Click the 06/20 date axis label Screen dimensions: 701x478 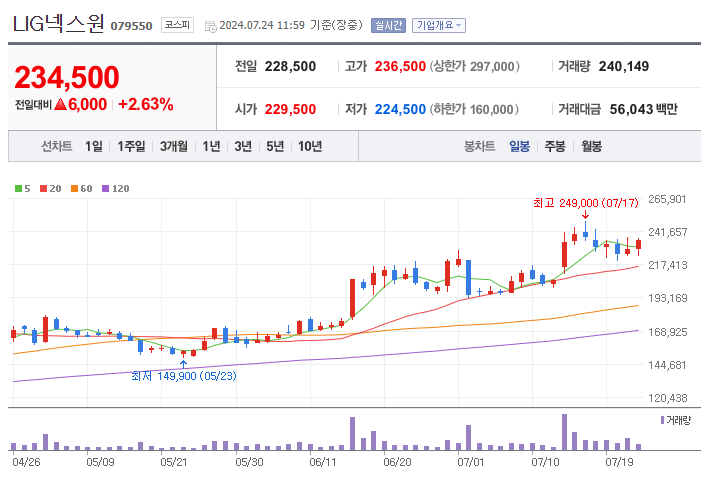397,462
